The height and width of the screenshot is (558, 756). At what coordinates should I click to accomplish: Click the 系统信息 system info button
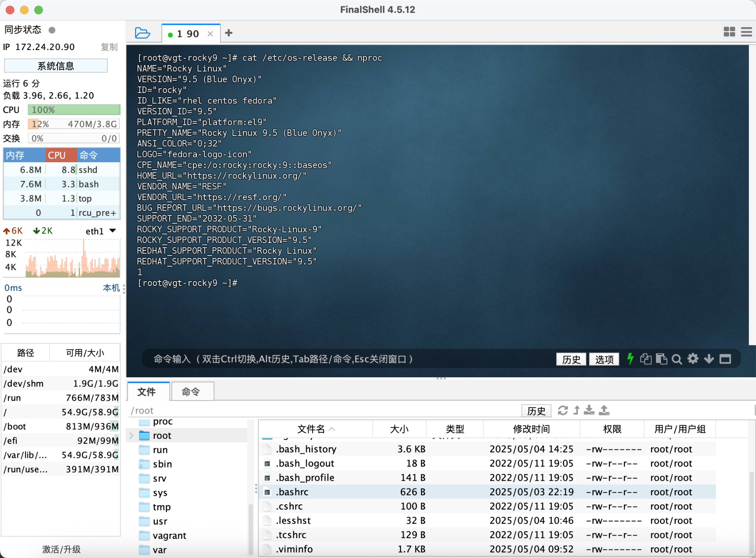coord(56,66)
